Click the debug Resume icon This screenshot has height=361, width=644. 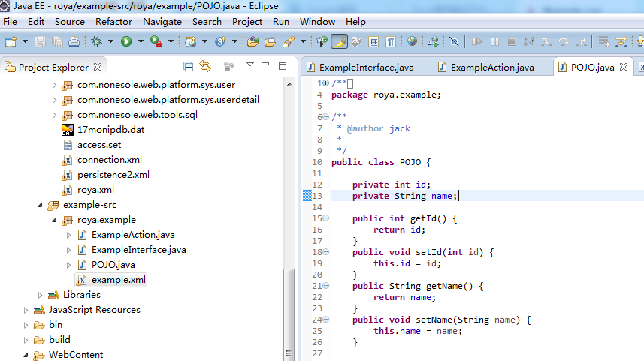(x=477, y=41)
